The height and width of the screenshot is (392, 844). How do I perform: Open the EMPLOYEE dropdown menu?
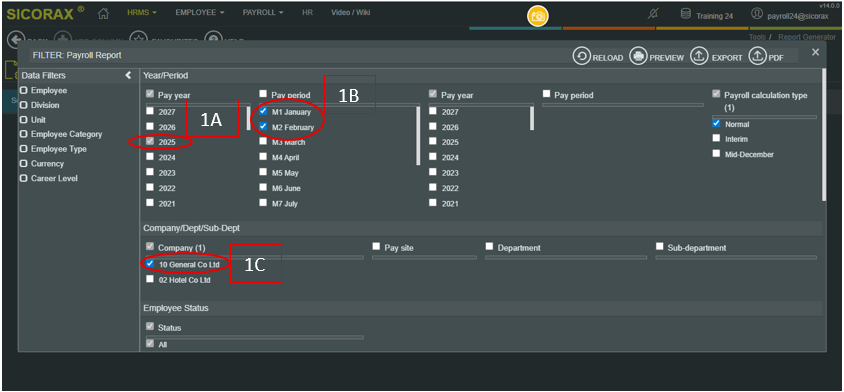click(x=200, y=12)
